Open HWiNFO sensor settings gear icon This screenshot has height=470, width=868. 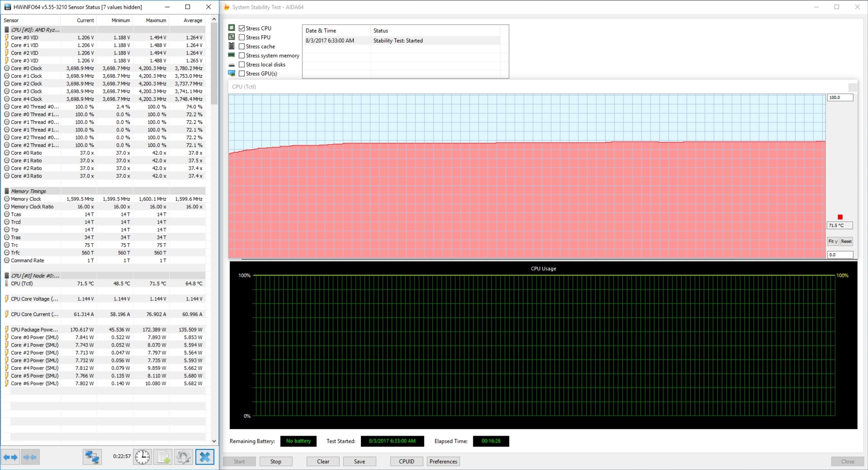[x=184, y=457]
